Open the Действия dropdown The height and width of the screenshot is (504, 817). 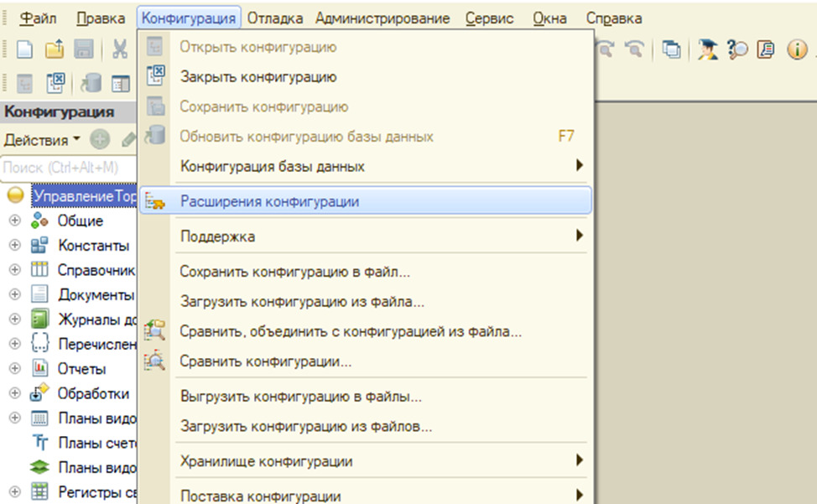(x=42, y=139)
